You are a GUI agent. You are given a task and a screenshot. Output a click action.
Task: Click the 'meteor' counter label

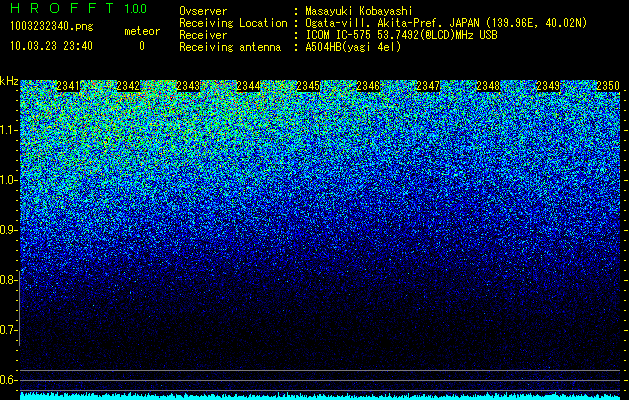pyautogui.click(x=142, y=31)
